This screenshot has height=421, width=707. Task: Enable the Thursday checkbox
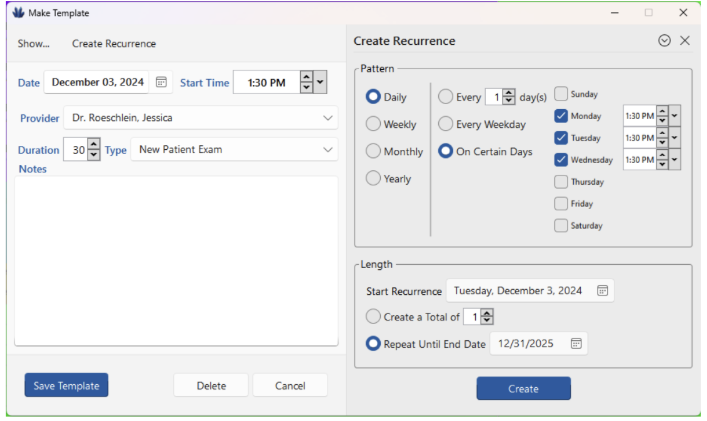pyautogui.click(x=561, y=182)
